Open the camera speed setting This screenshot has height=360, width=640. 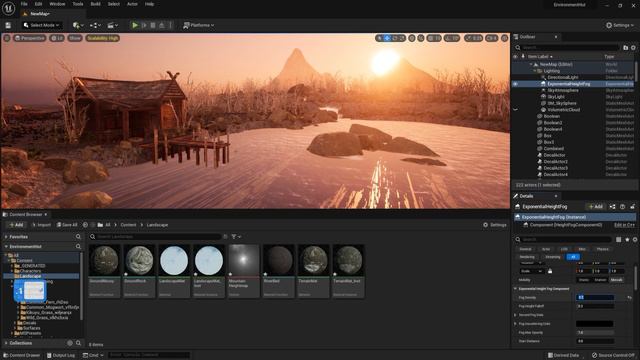click(x=492, y=38)
